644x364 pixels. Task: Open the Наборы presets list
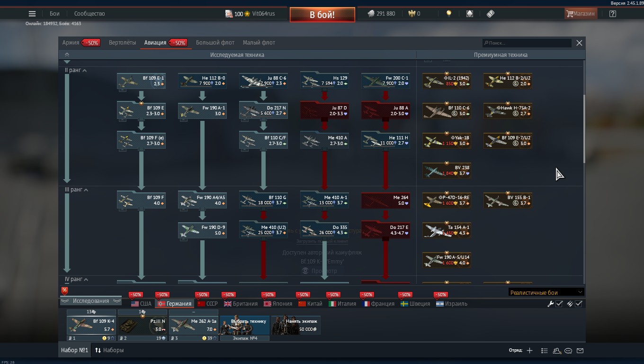tap(109, 350)
